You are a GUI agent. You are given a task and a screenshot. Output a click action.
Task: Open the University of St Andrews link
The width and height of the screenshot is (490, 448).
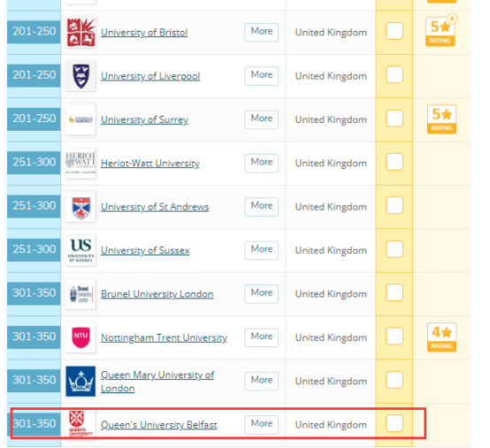(155, 207)
